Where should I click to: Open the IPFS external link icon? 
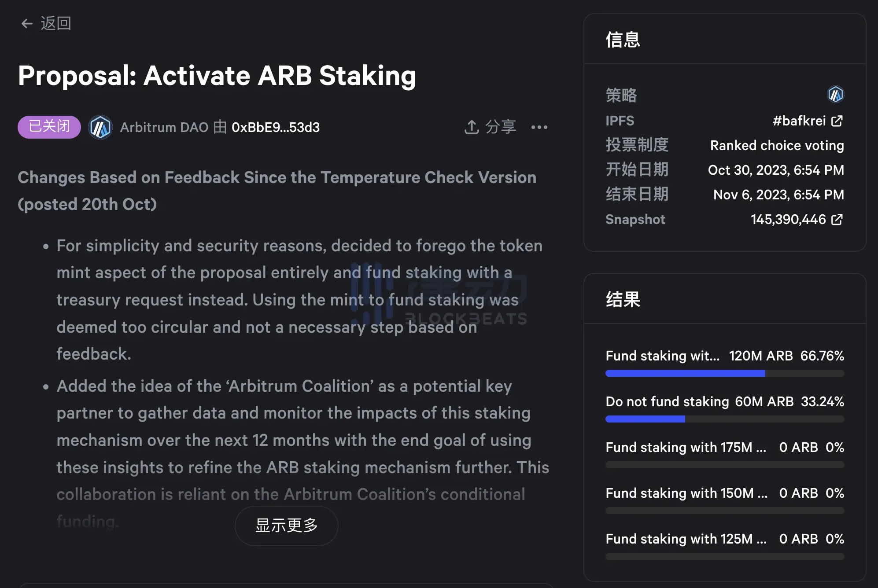(837, 121)
